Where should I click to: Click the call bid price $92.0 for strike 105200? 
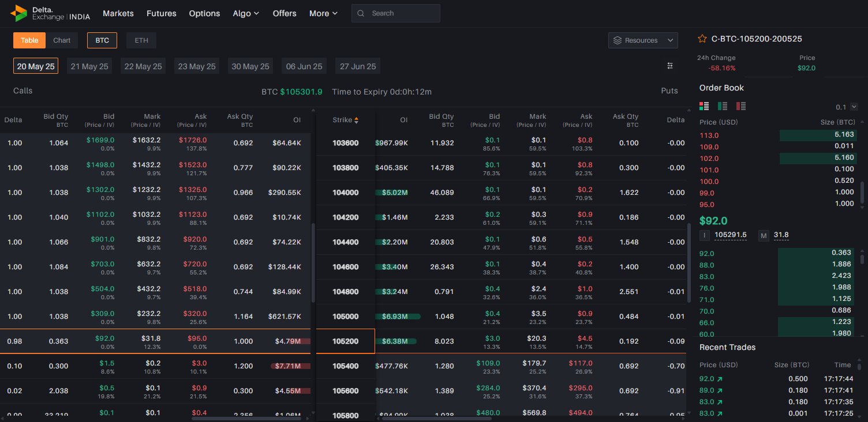pyautogui.click(x=105, y=338)
